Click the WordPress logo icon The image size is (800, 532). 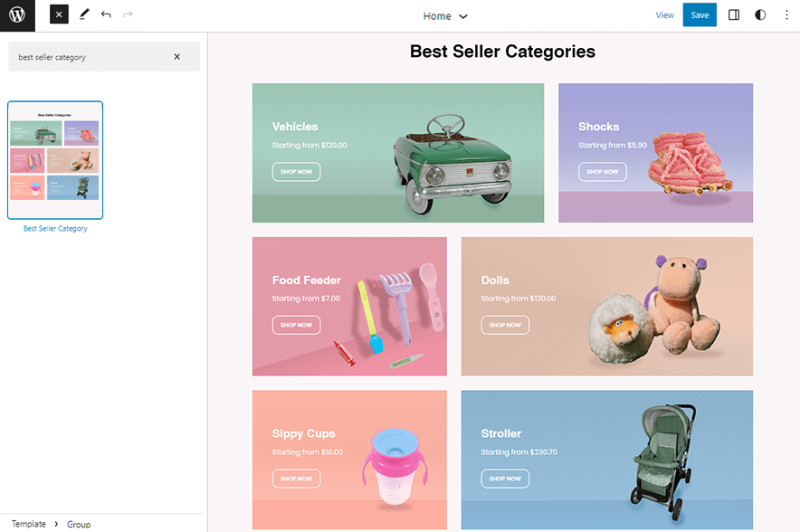click(16, 15)
